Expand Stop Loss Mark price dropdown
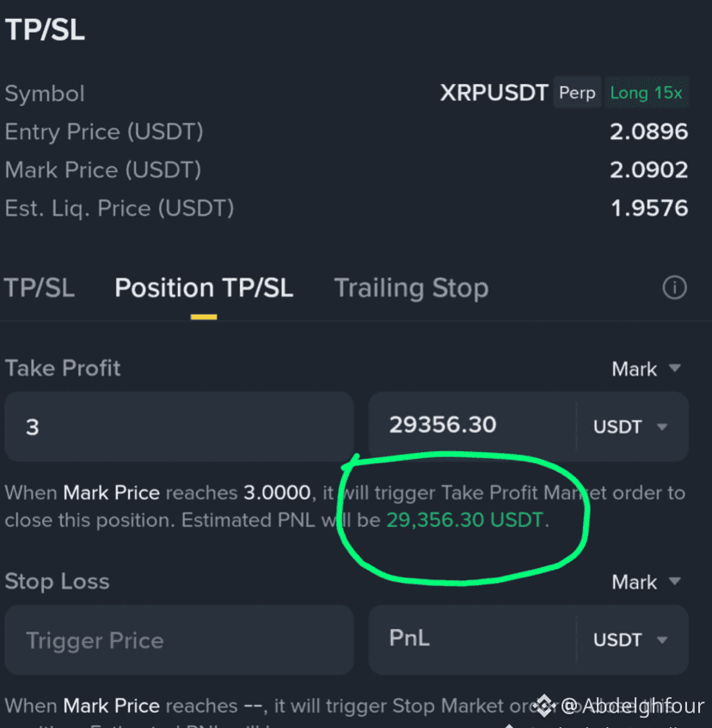Screen dimensions: 712x728 click(x=646, y=582)
